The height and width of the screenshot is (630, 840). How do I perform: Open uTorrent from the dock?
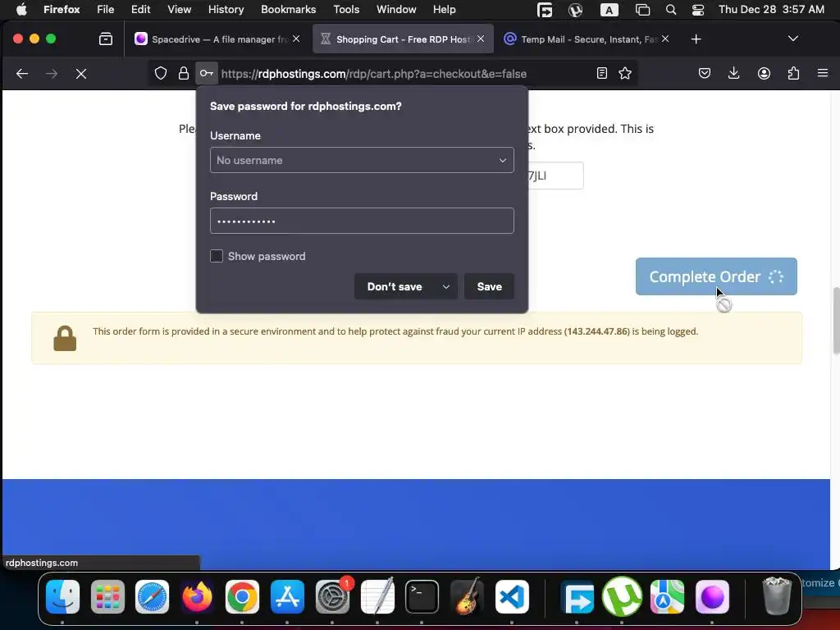(x=622, y=596)
